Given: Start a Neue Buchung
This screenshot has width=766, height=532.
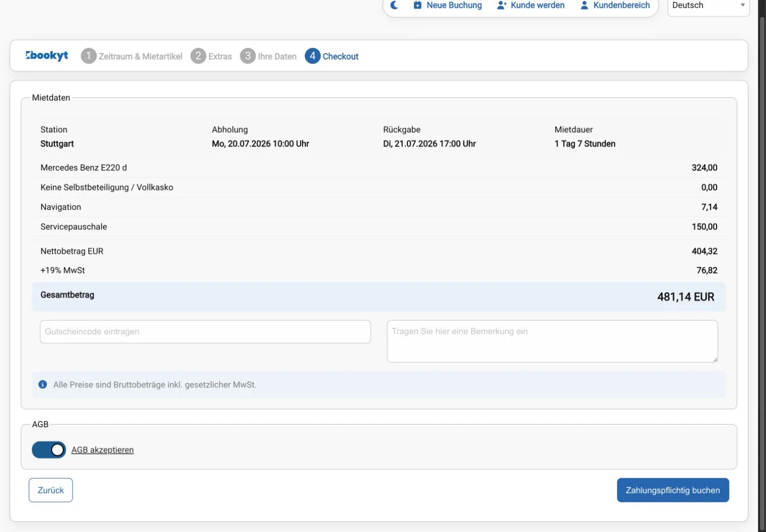Looking at the screenshot, I should point(448,5).
